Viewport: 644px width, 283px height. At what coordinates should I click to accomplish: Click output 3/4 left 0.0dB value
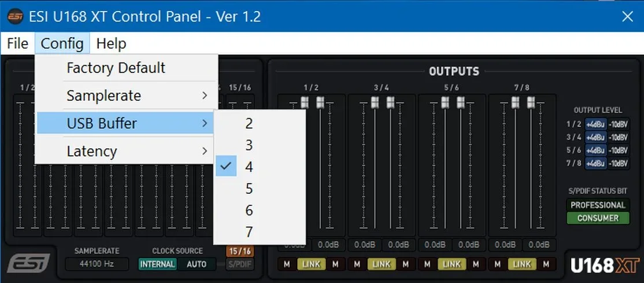pos(365,245)
